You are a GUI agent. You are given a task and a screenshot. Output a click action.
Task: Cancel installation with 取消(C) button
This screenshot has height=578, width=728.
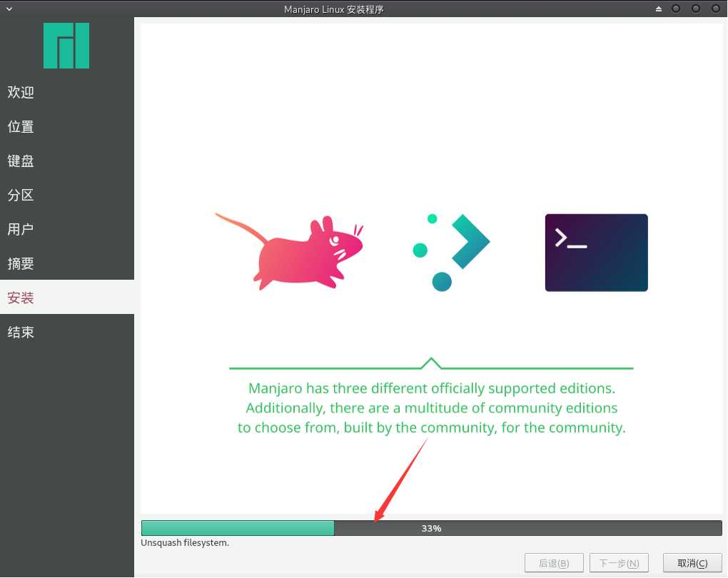(x=692, y=563)
